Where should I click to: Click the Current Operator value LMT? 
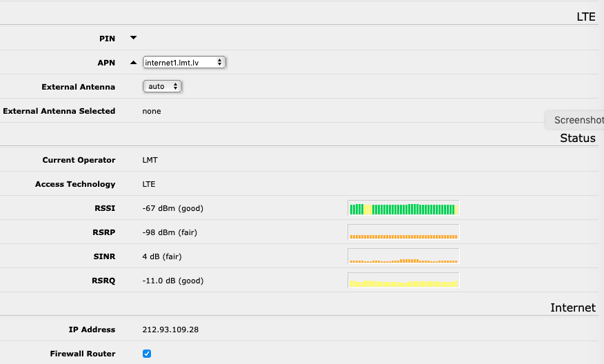[150, 160]
